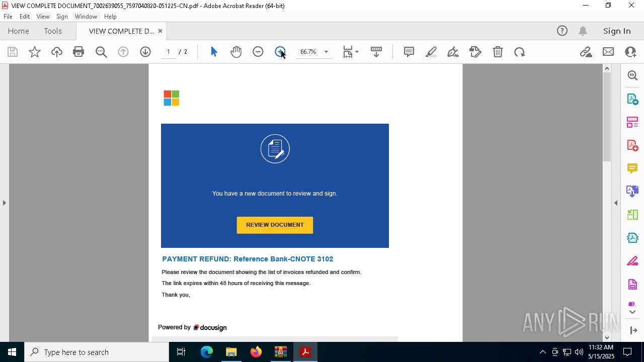644x362 pixels.
Task: Add a sticky note comment
Action: pos(409,52)
